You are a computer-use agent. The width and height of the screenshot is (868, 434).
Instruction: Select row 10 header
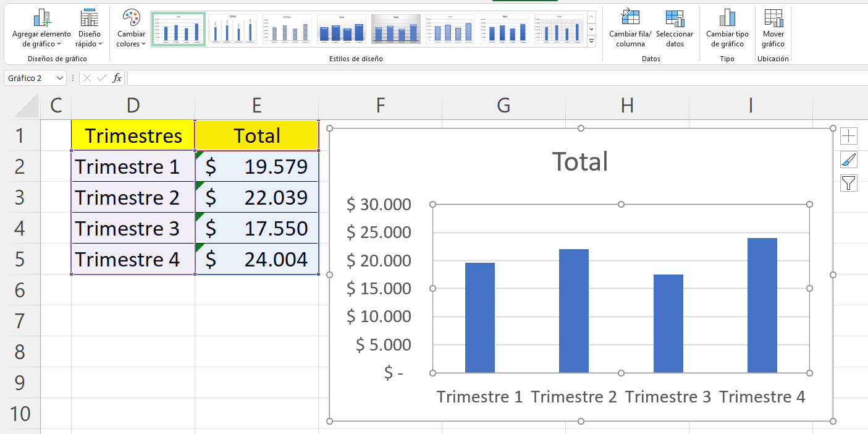pos(20,414)
